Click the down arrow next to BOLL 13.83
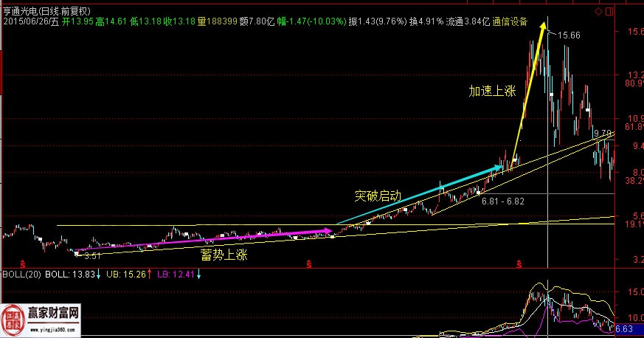Image resolution: width=644 pixels, height=338 pixels. 100,275
